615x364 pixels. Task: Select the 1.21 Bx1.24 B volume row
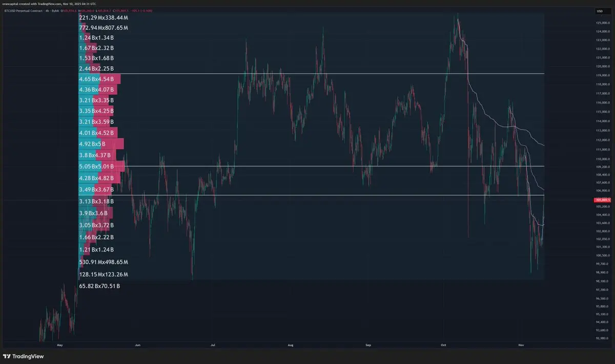click(x=97, y=250)
